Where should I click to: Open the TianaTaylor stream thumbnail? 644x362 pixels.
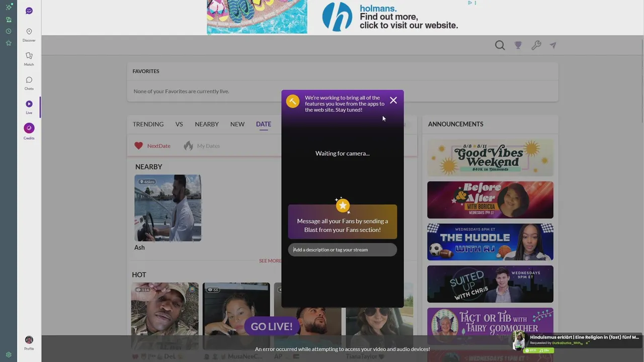[379, 316]
